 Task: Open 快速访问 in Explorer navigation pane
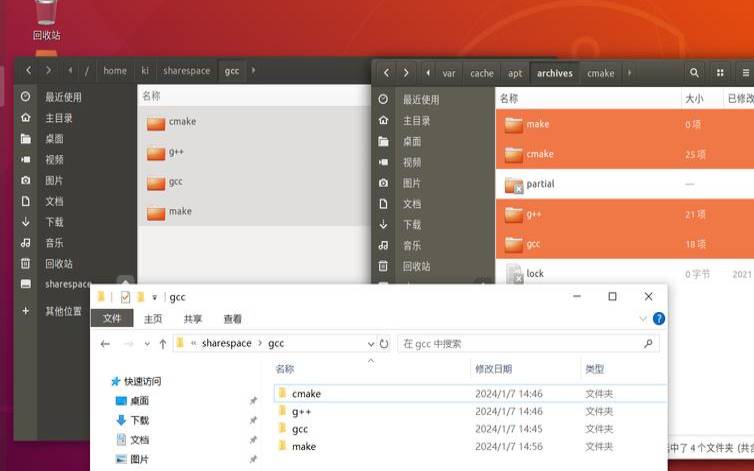click(142, 382)
